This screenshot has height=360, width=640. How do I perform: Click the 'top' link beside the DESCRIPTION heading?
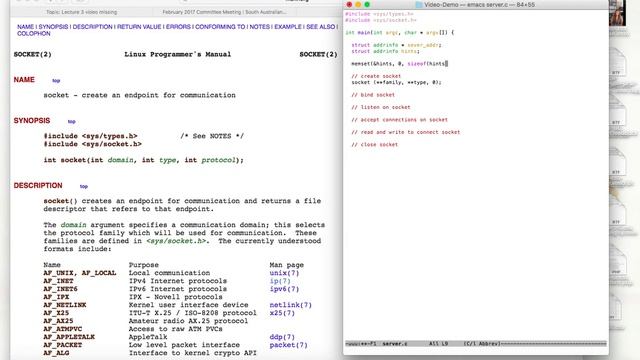[84, 187]
